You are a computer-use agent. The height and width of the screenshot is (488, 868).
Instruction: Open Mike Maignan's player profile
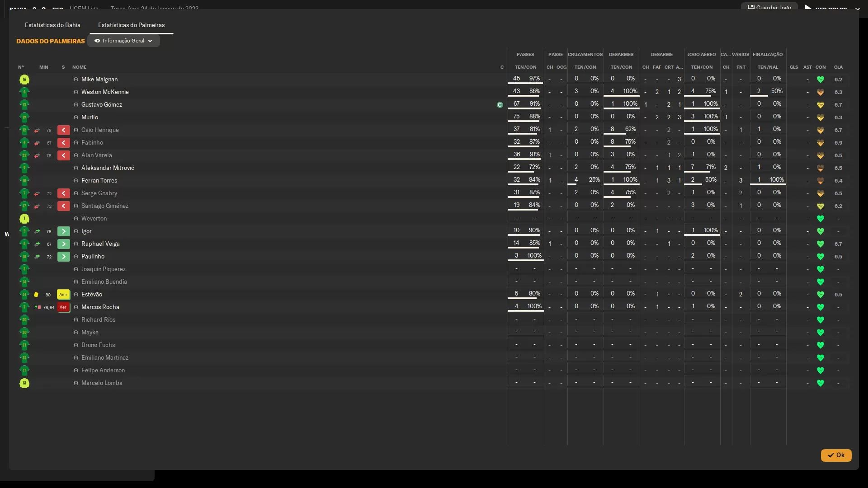pos(99,80)
